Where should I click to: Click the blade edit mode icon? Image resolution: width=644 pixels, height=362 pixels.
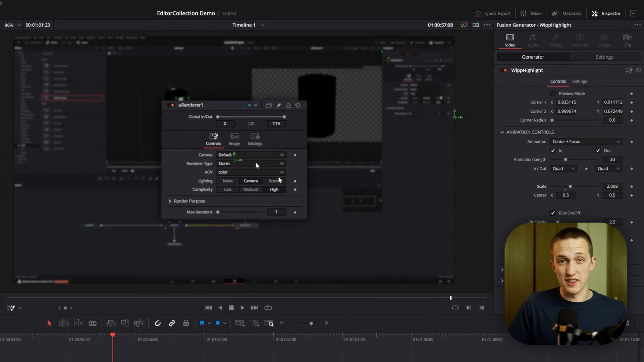(92, 323)
